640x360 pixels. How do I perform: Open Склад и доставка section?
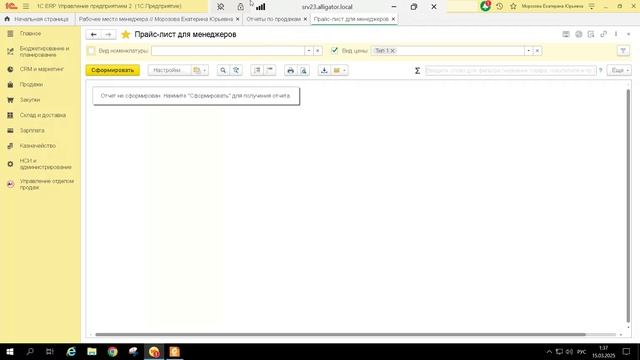pyautogui.click(x=42, y=115)
